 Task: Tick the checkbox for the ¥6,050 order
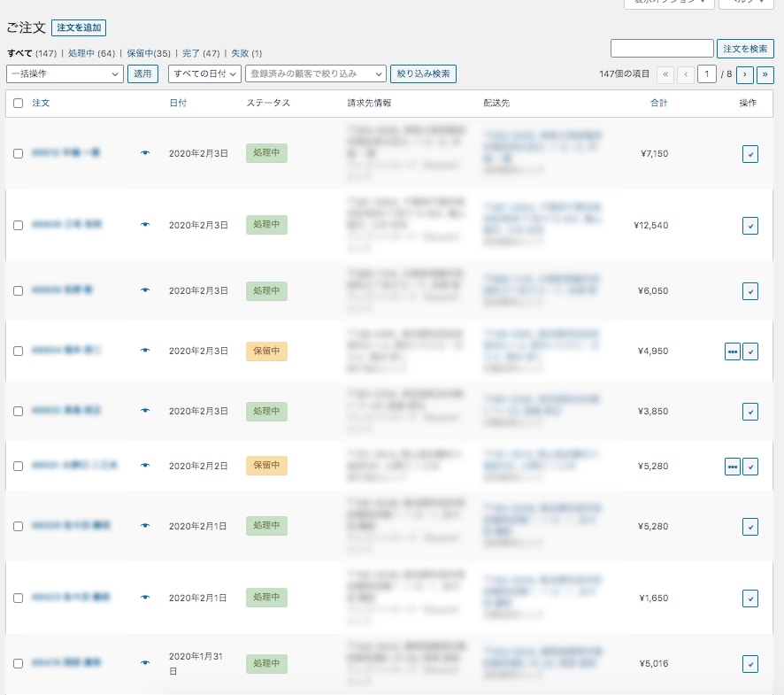tap(18, 290)
